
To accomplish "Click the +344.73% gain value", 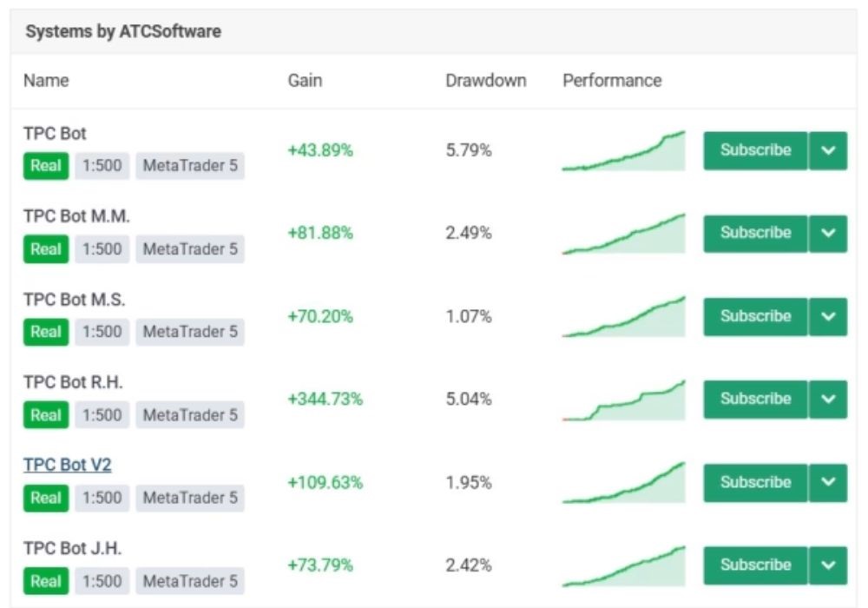I will point(325,400).
